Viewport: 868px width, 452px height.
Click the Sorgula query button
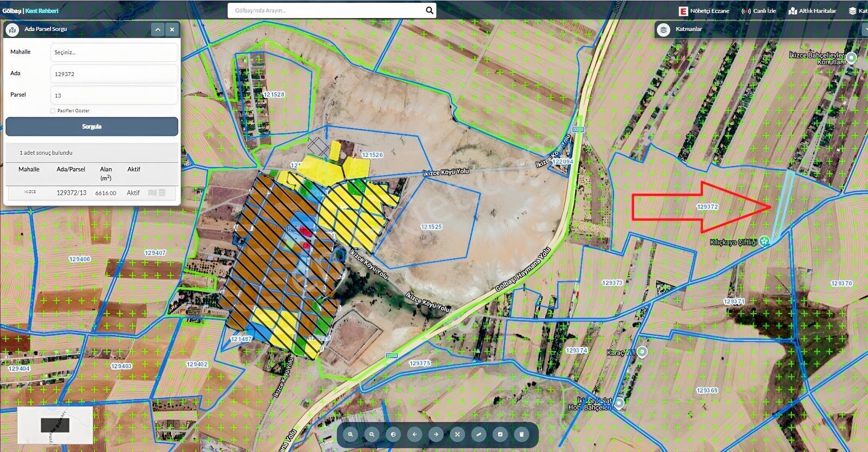[x=92, y=126]
